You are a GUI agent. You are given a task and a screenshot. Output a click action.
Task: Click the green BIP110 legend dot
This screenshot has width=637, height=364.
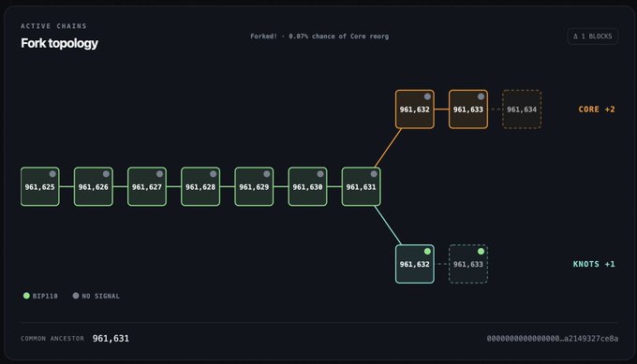point(26,296)
